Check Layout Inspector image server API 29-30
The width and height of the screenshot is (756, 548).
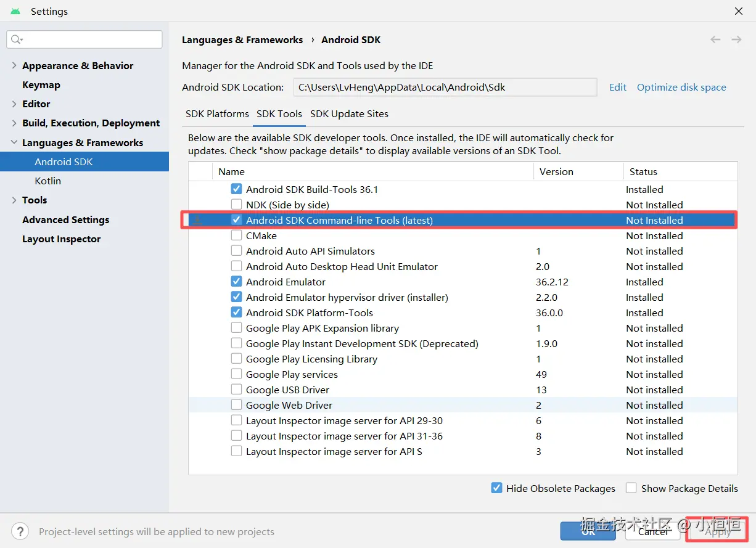pyautogui.click(x=236, y=420)
